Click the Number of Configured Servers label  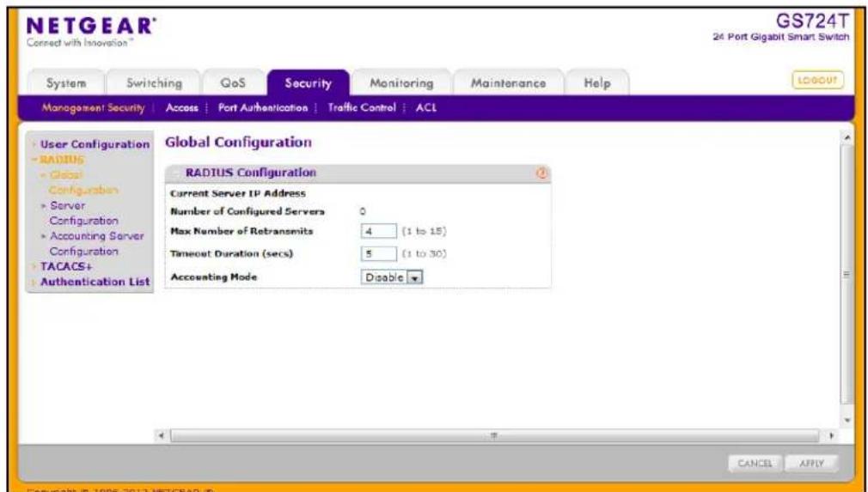(248, 212)
